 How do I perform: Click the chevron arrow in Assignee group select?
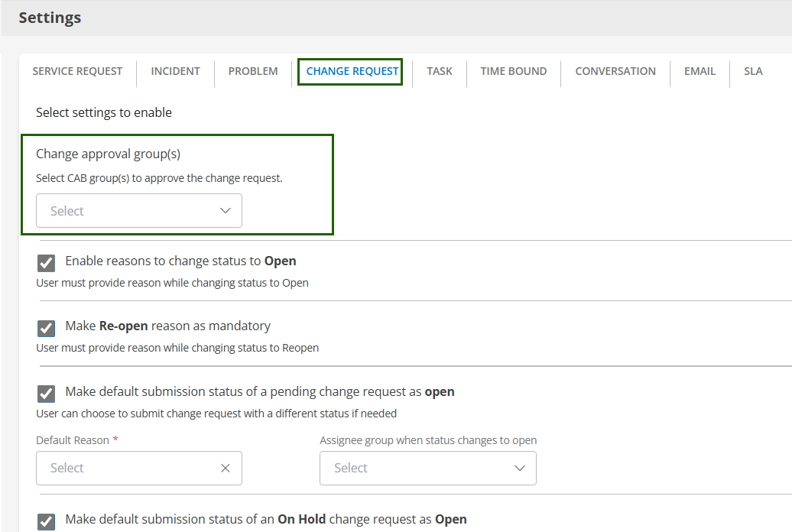click(x=520, y=468)
